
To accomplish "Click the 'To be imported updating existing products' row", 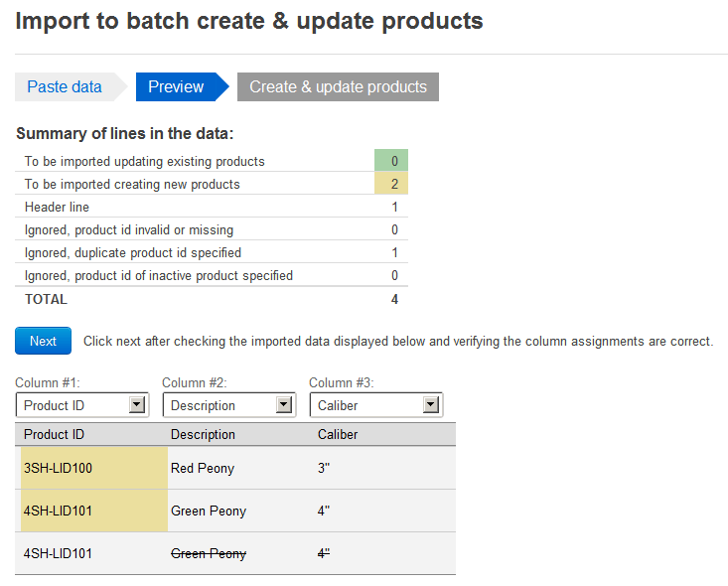I will (x=212, y=161).
